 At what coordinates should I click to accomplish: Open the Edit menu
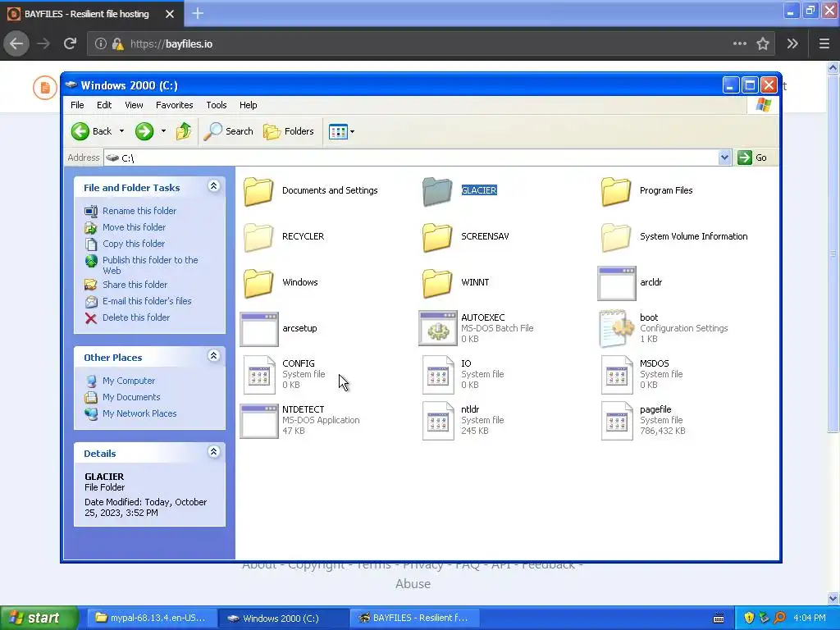pyautogui.click(x=104, y=105)
